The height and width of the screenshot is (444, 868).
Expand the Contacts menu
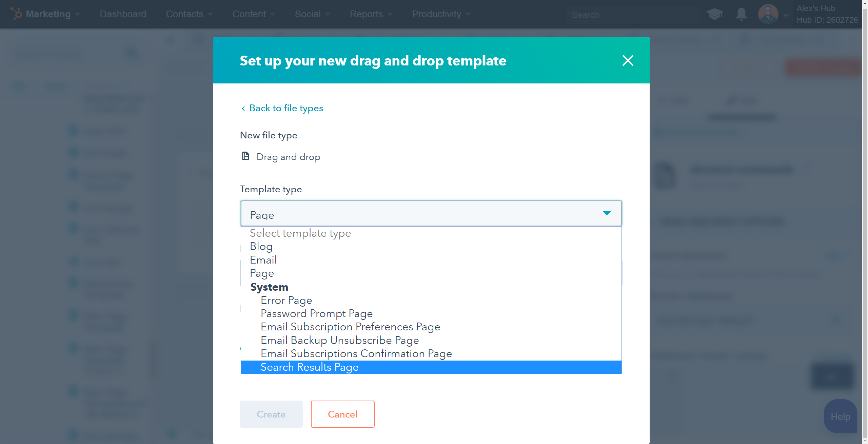pos(189,14)
